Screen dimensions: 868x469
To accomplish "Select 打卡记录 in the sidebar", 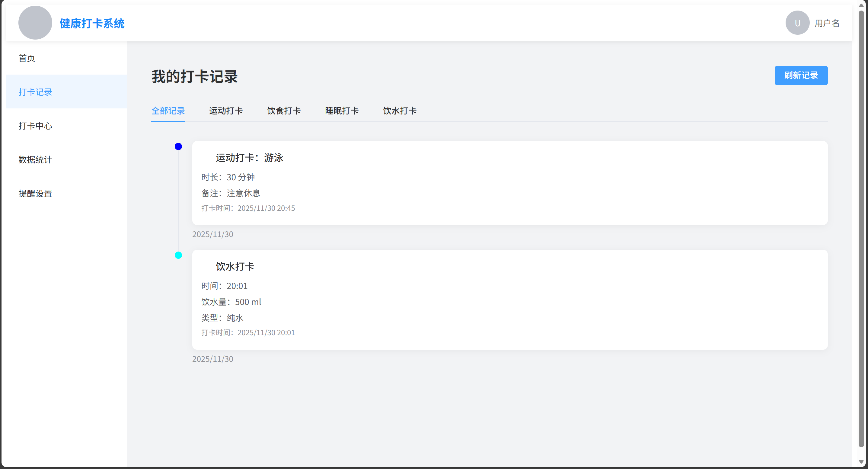I will (x=35, y=92).
